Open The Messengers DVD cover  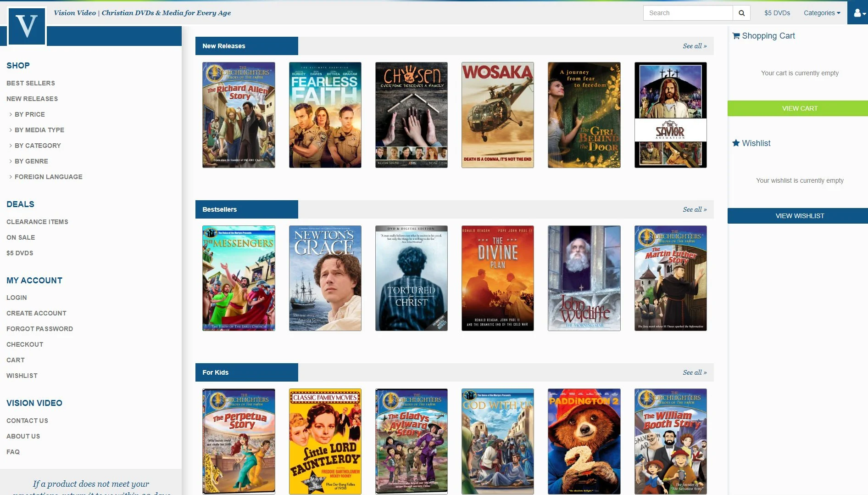pos(239,278)
